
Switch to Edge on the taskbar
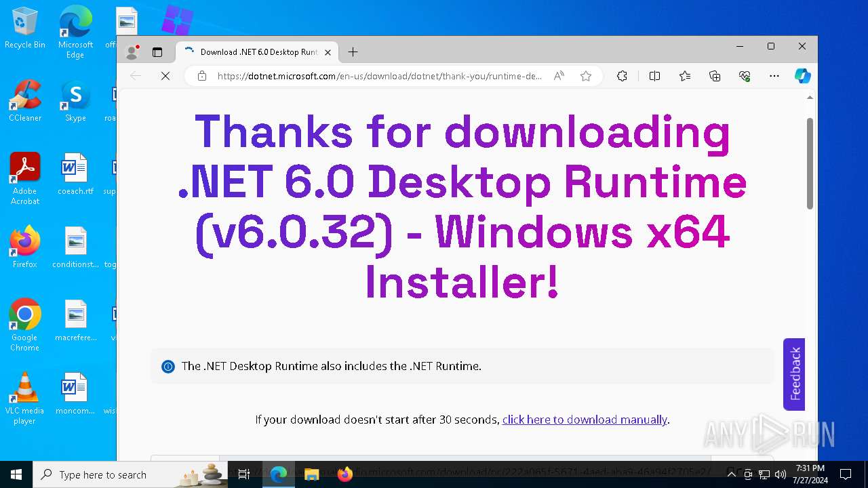tap(279, 474)
